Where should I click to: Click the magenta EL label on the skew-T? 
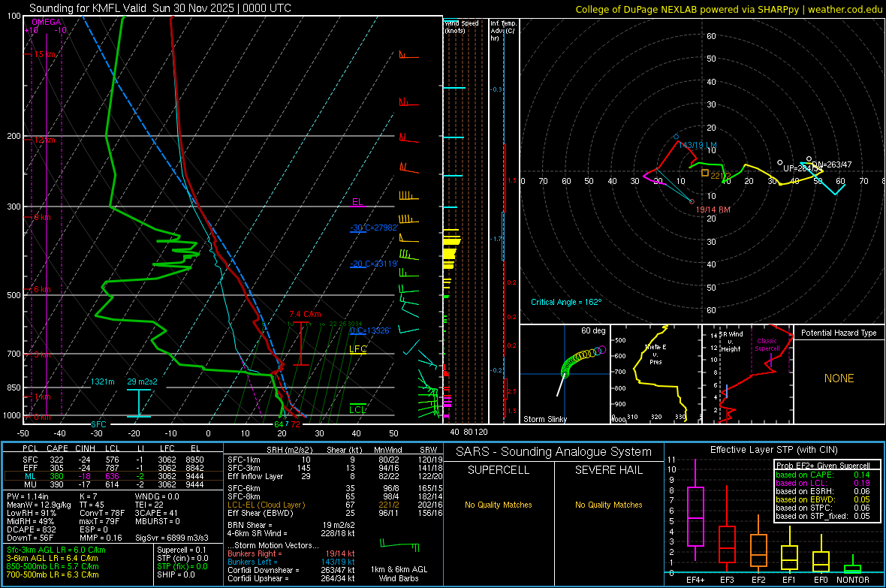click(357, 202)
